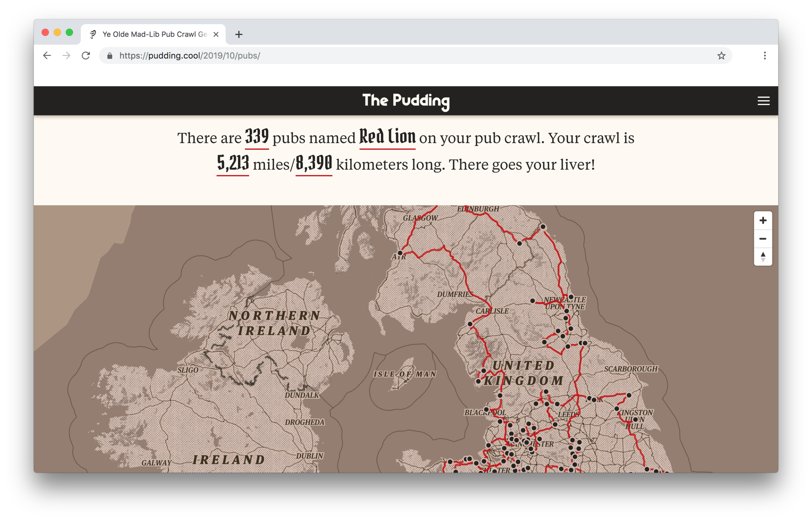Click the browser forward arrow
Viewport: 812px width, 521px height.
66,56
